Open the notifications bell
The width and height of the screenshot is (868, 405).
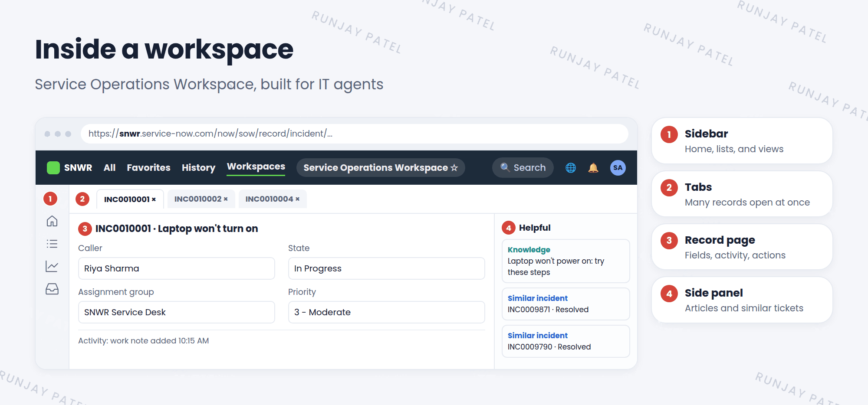[593, 168]
